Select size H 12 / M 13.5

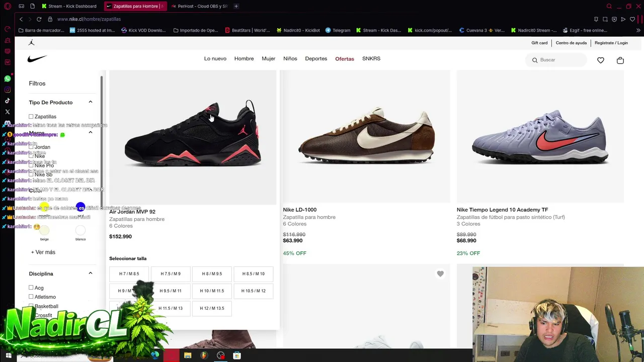pos(212,308)
